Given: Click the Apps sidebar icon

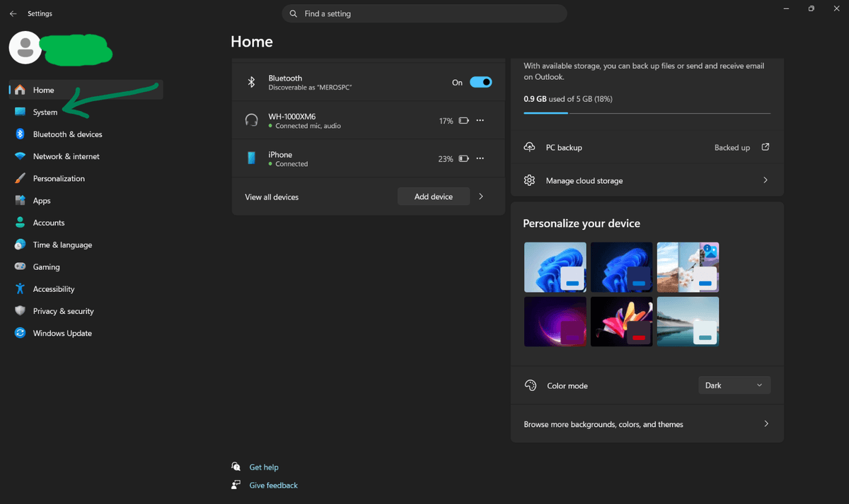Looking at the screenshot, I should [20, 201].
